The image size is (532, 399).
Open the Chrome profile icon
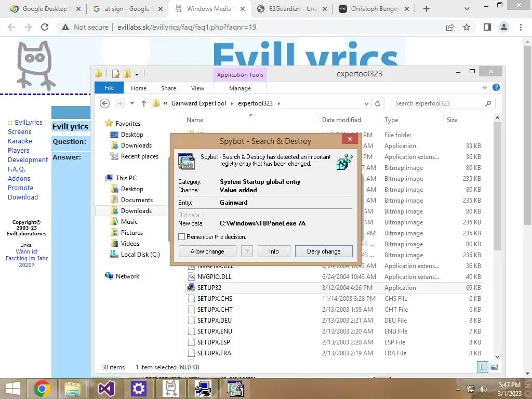(x=504, y=27)
